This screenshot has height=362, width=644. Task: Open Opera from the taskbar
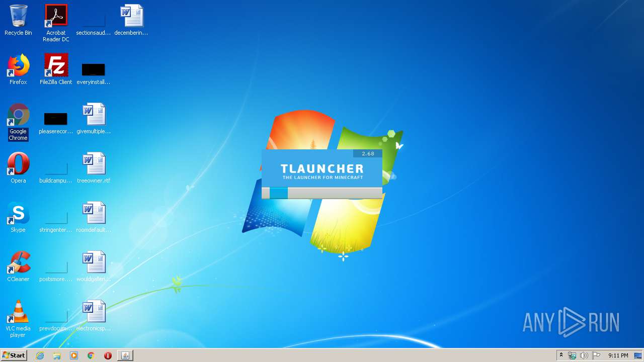point(108,355)
